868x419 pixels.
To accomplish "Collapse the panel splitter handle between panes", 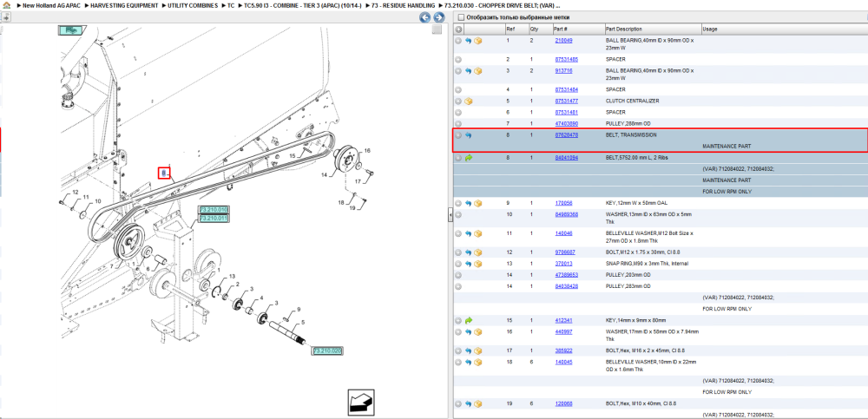I will tap(450, 216).
